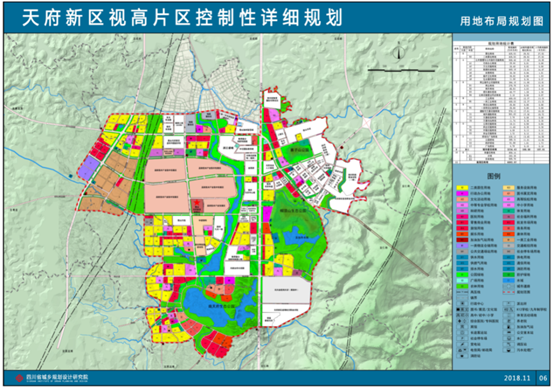Select the light purple logistics legend swatch
Screen dimensions: 554x389
coord(462,246)
